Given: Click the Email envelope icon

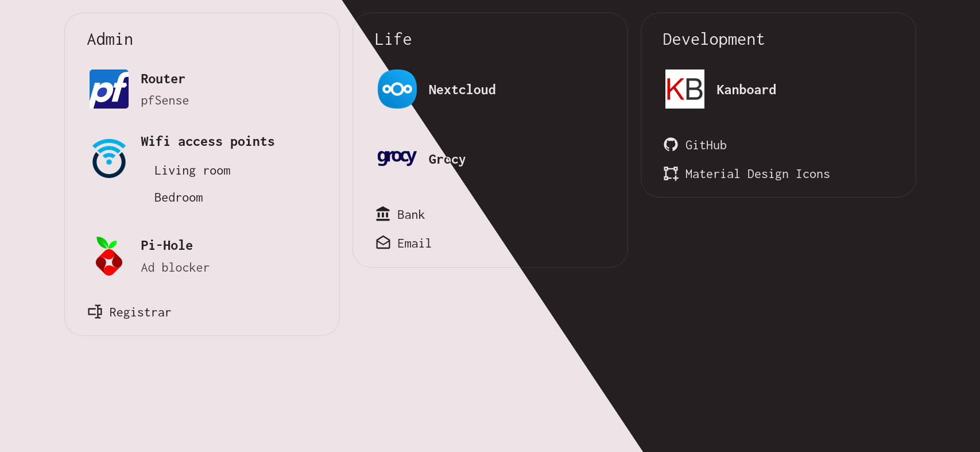Looking at the screenshot, I should [383, 243].
